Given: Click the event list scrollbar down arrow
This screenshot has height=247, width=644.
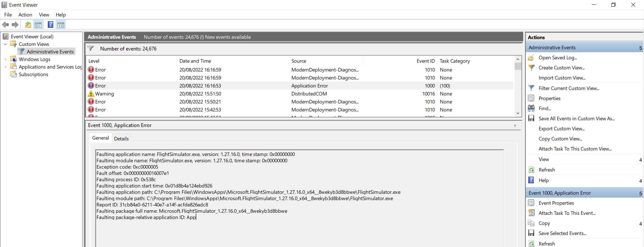Looking at the screenshot, I should (518, 114).
